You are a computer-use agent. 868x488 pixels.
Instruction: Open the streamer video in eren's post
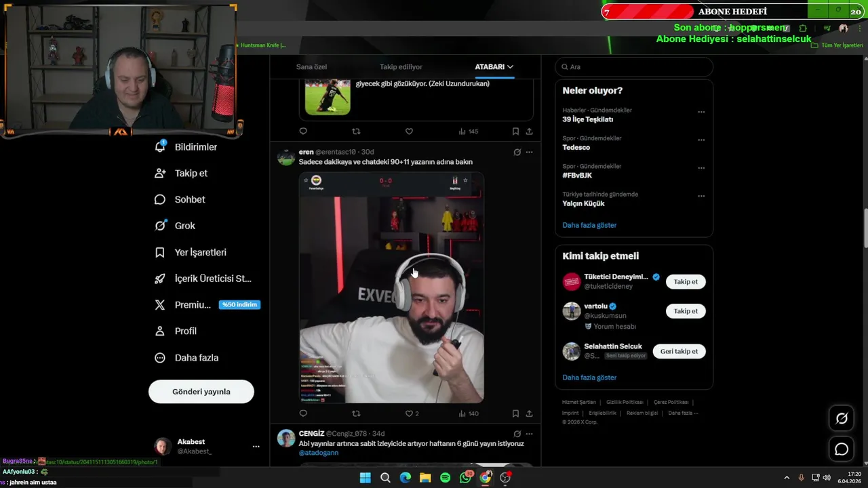click(392, 287)
